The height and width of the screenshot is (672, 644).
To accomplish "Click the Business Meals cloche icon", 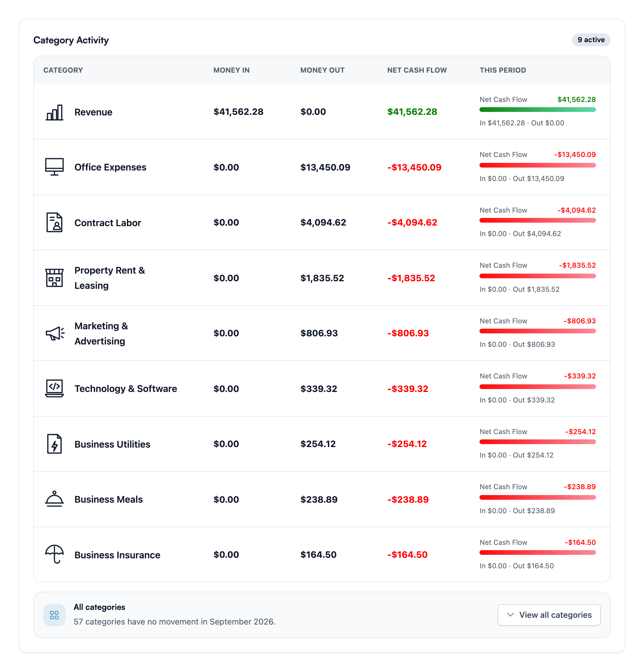I will (x=54, y=499).
